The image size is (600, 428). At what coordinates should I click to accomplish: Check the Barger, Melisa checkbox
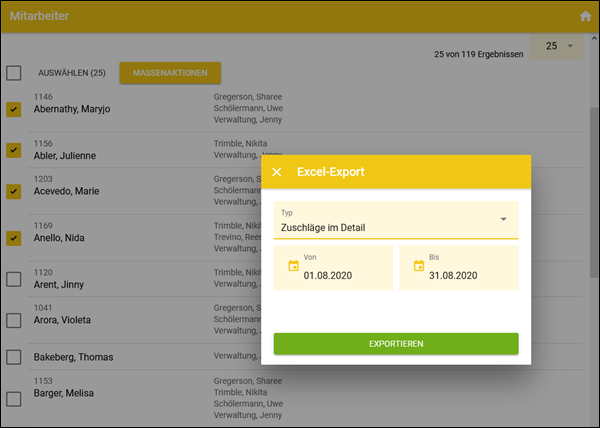(14, 399)
